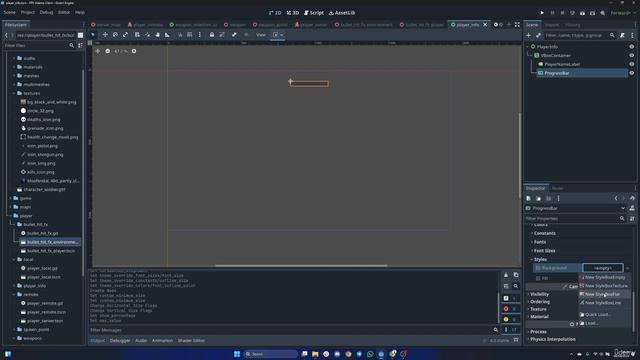
Task: Toggle the Fill style override checkbox
Action: (x=538, y=278)
